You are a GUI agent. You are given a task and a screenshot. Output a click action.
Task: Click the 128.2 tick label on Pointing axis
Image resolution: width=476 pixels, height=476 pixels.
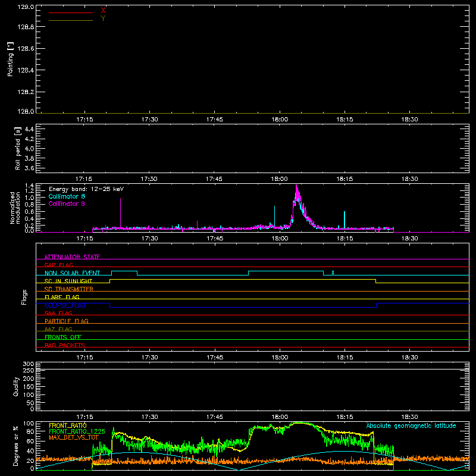point(26,92)
